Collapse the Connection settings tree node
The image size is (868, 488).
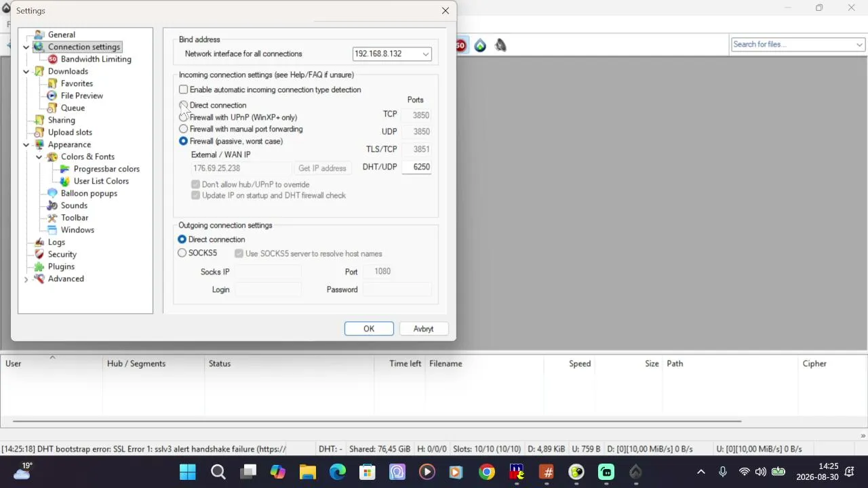26,47
